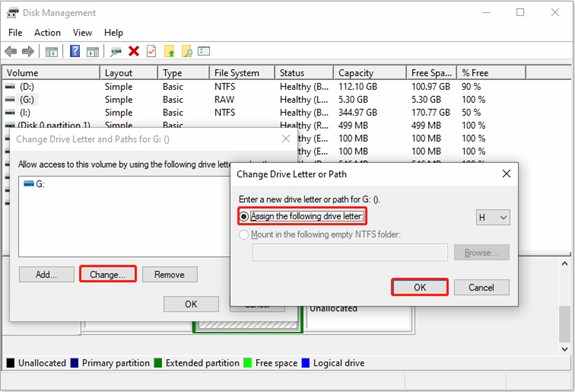
Task: Click the disabled Browse... button
Action: pyautogui.click(x=481, y=252)
